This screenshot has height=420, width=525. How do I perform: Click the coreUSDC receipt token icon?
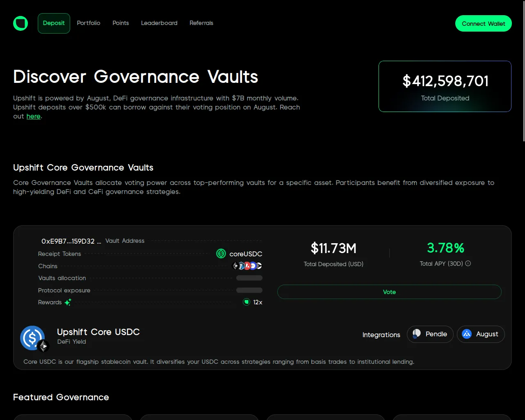pyautogui.click(x=221, y=253)
